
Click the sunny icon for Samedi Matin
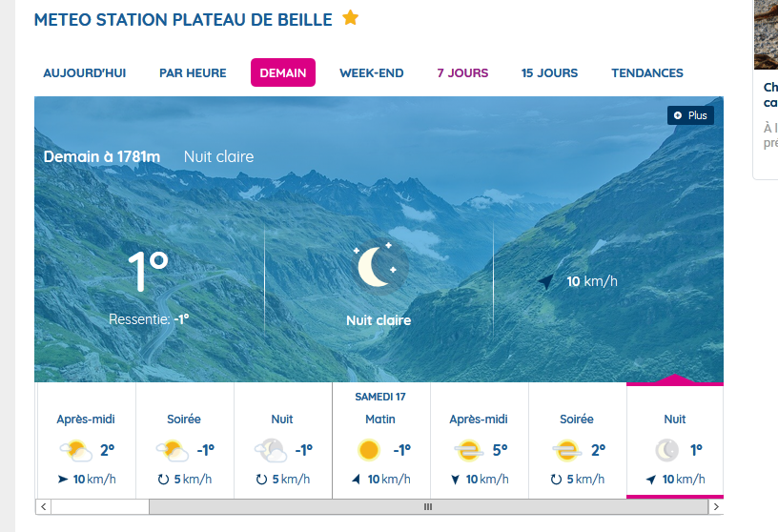[369, 450]
